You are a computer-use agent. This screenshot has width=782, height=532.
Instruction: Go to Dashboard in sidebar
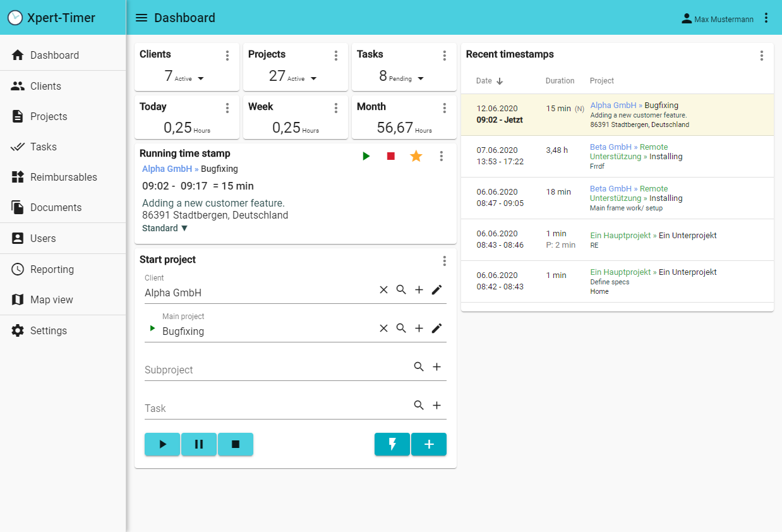click(63, 55)
